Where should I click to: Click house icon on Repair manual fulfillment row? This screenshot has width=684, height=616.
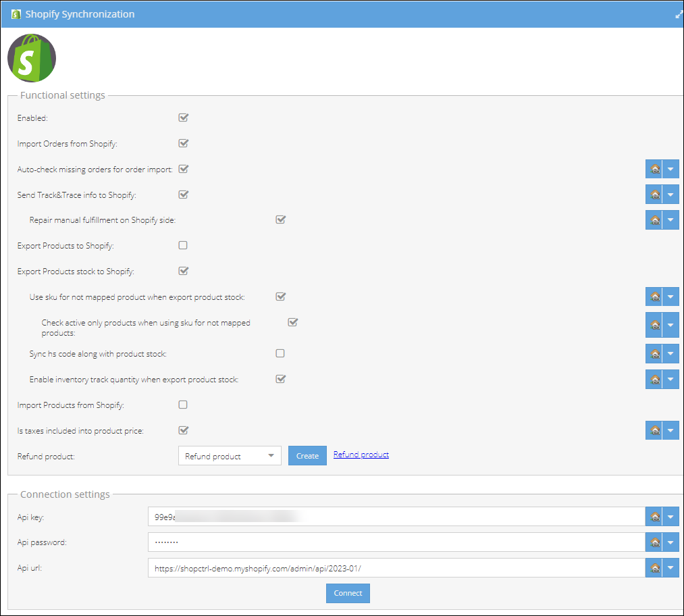(x=654, y=220)
